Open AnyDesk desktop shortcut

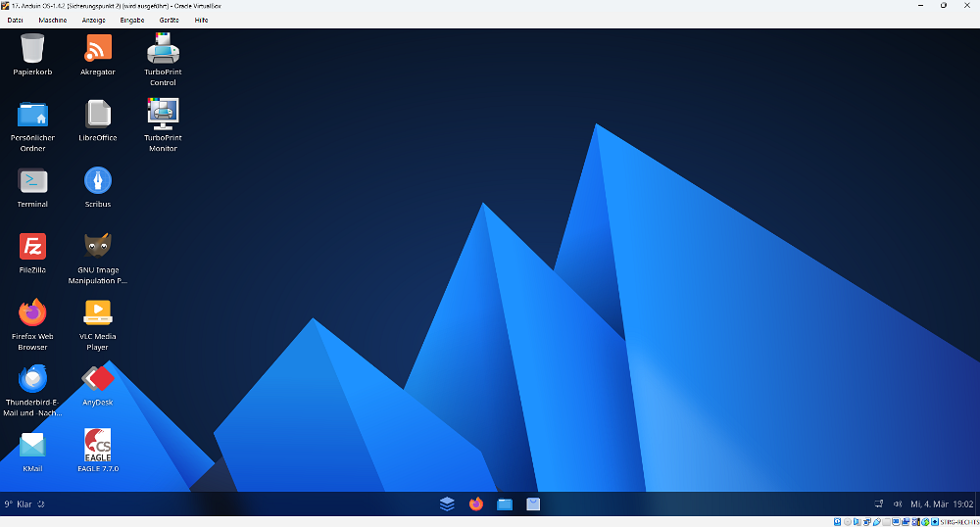click(98, 379)
